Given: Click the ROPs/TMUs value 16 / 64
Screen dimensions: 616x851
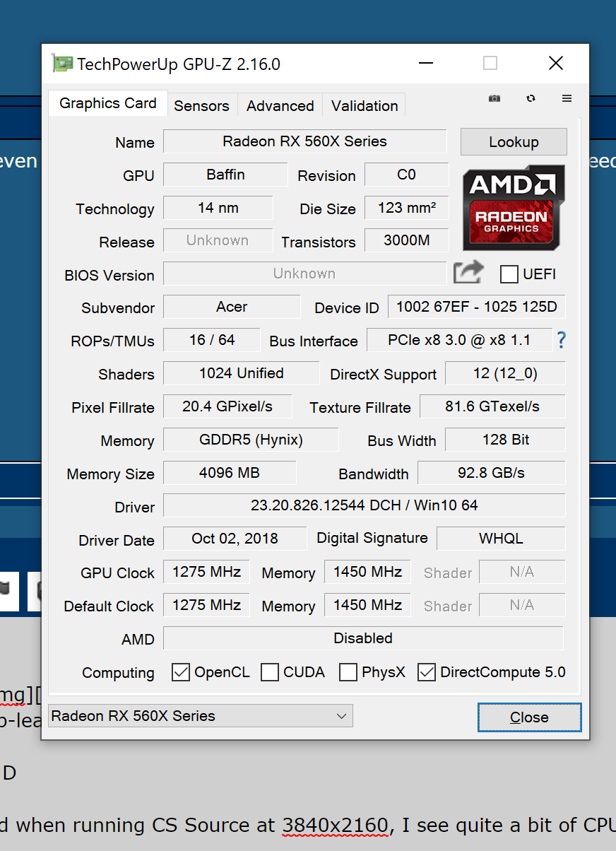Looking at the screenshot, I should [x=212, y=339].
